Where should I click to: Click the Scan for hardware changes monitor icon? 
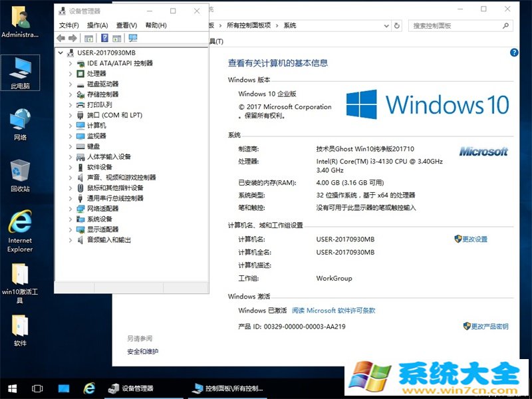[133, 38]
